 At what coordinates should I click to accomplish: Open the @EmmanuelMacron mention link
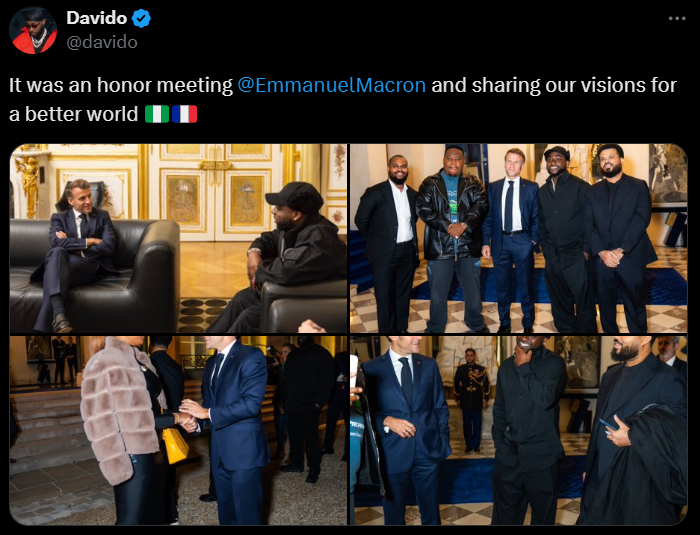tap(332, 85)
